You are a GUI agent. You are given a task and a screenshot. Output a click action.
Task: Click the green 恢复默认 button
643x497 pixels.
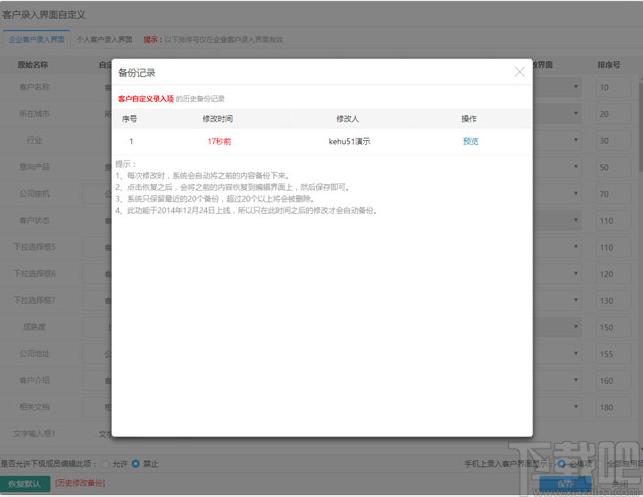click(25, 483)
